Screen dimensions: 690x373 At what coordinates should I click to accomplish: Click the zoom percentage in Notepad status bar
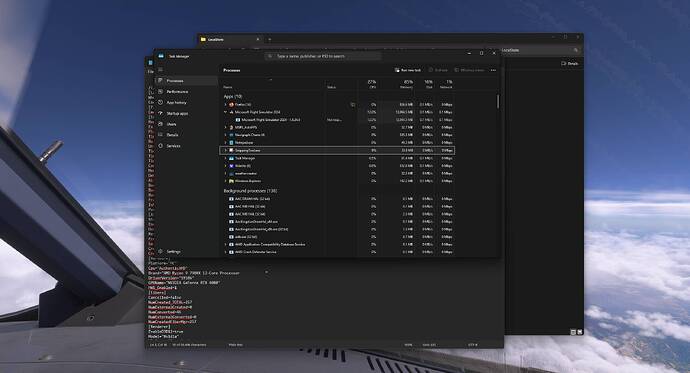click(x=408, y=345)
